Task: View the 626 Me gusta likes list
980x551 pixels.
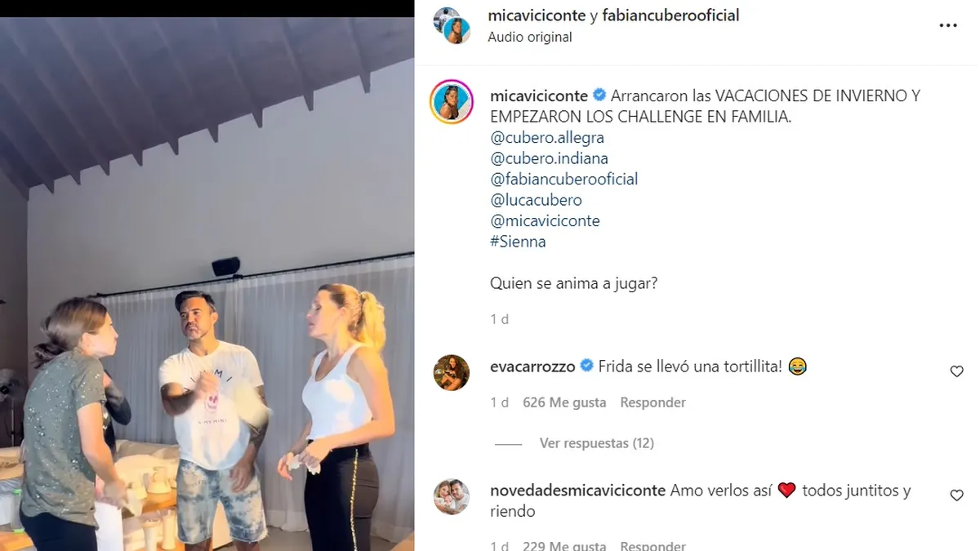Action: click(x=564, y=402)
